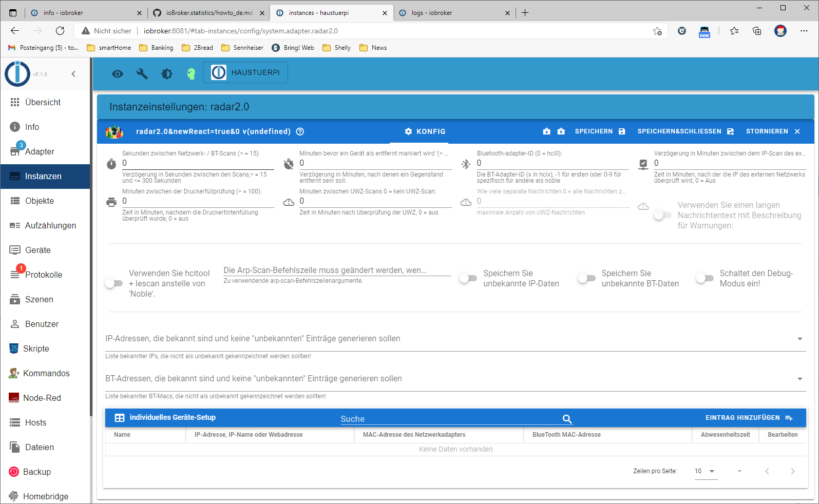Open Hosts in sidebar
The image size is (819, 504).
(45, 422)
